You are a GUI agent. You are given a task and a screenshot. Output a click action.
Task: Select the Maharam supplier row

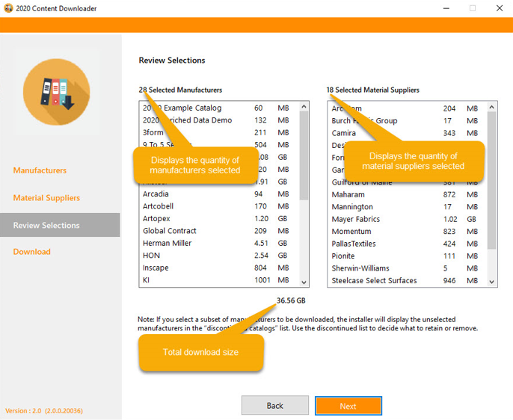[x=408, y=194]
